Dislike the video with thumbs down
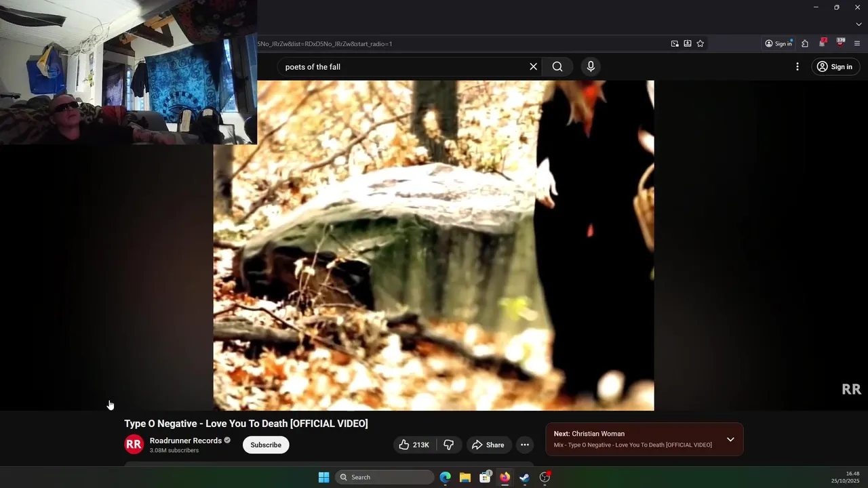 click(x=449, y=445)
